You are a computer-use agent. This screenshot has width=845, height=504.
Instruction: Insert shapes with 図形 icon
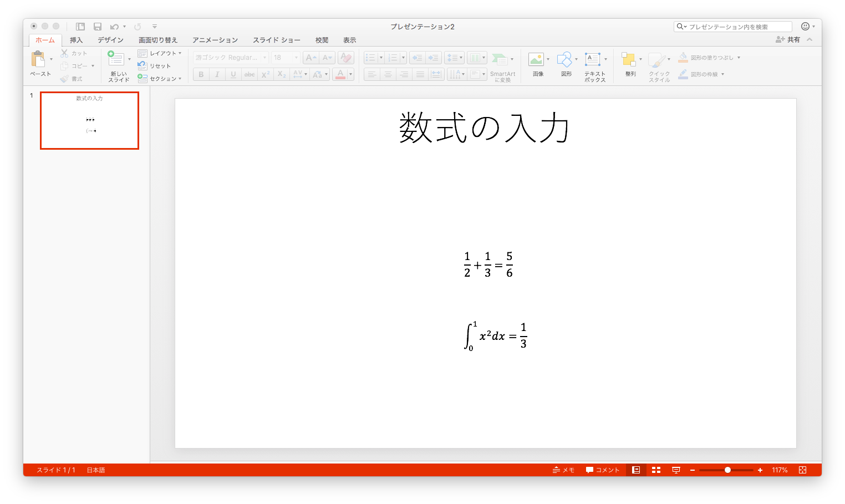point(564,59)
